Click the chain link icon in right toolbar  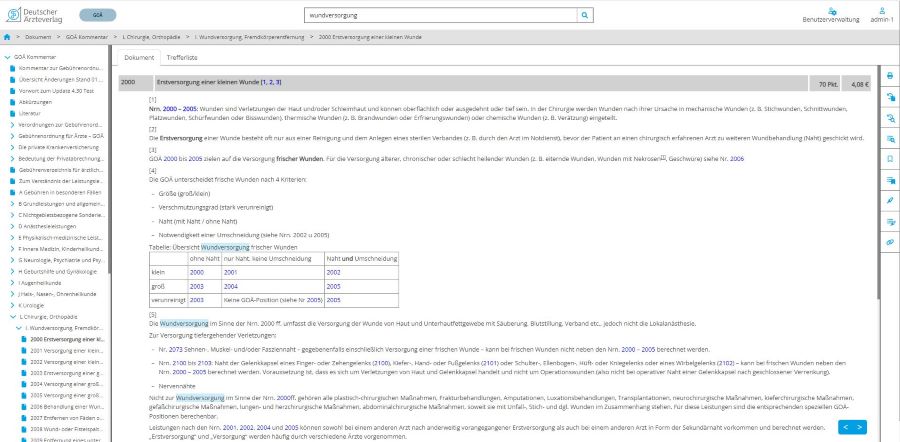[x=890, y=242]
